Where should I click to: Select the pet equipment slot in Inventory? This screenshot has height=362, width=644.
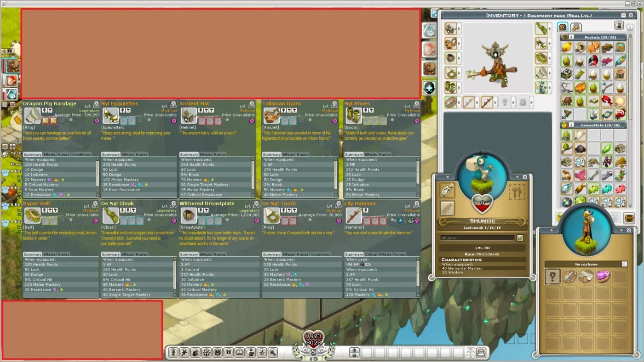[x=541, y=87]
